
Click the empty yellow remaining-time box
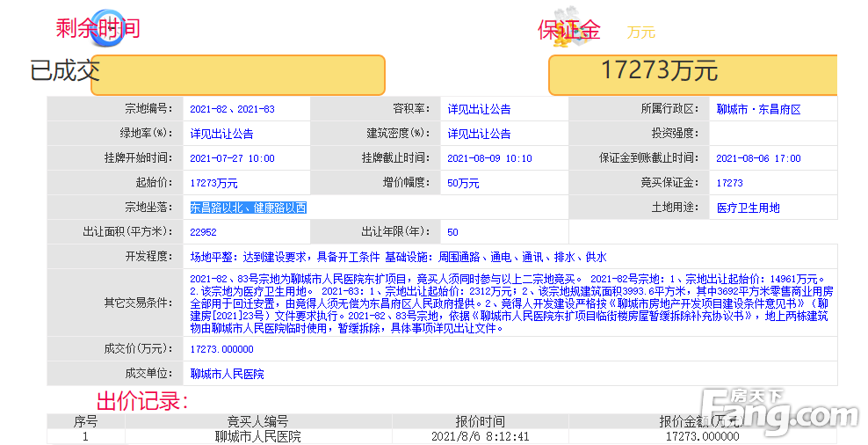point(238,76)
